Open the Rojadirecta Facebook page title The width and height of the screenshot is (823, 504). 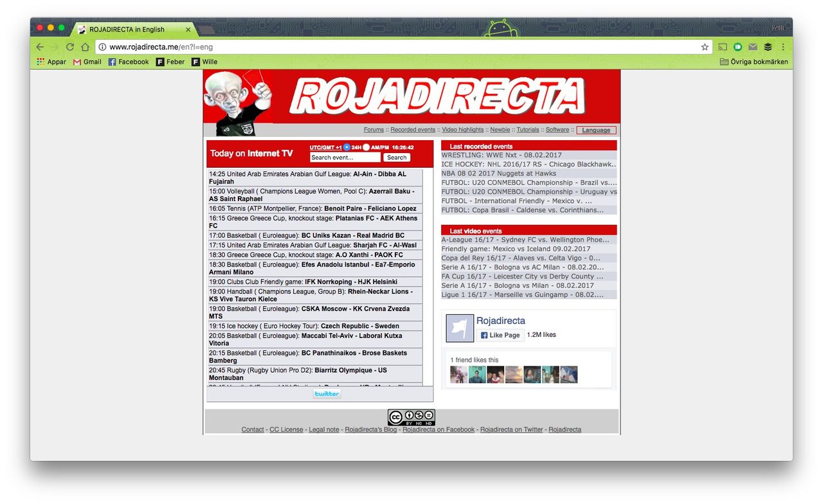click(x=501, y=321)
